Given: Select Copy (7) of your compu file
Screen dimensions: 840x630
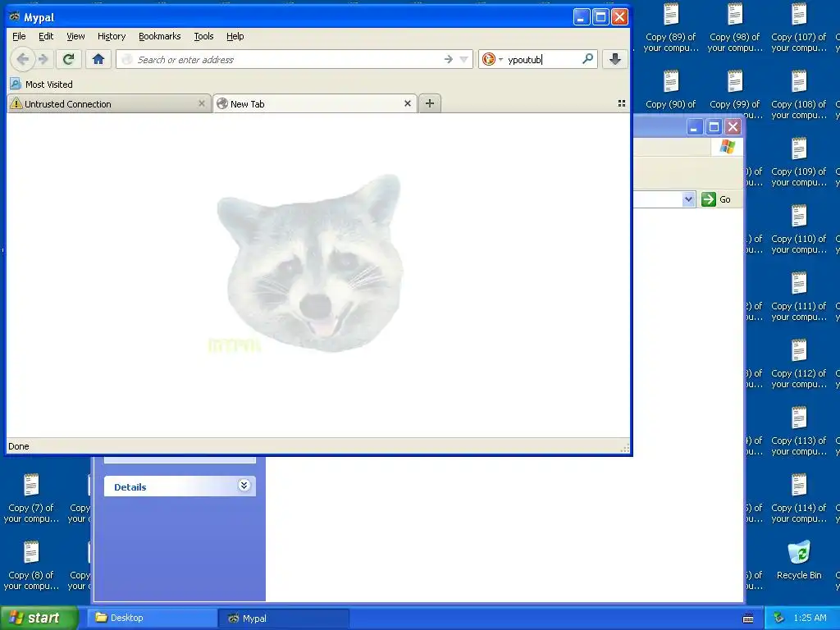Looking at the screenshot, I should pos(31,498).
